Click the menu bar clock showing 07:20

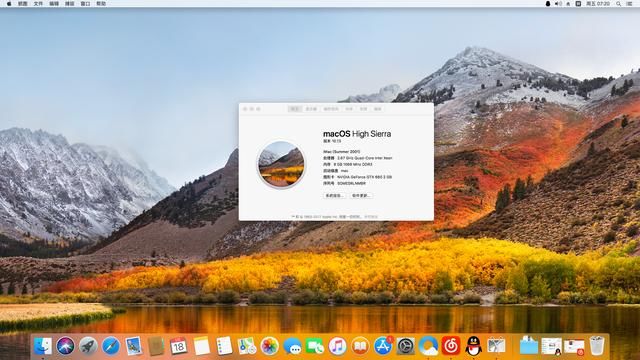(x=598, y=4)
